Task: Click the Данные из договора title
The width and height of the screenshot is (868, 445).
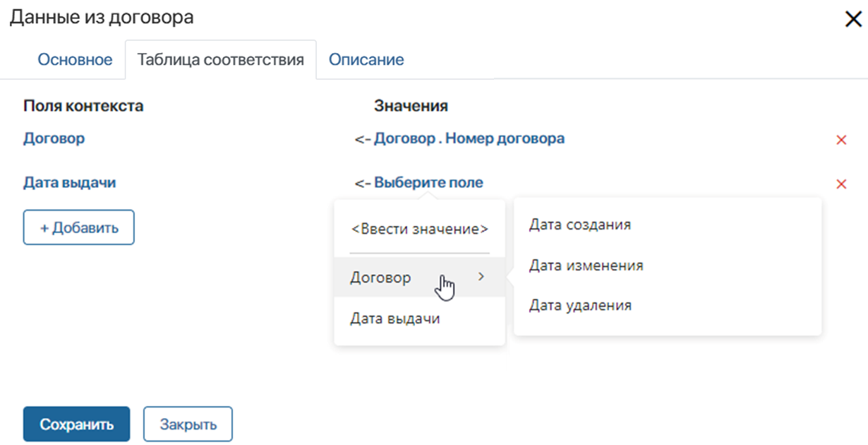Action: pos(102,18)
